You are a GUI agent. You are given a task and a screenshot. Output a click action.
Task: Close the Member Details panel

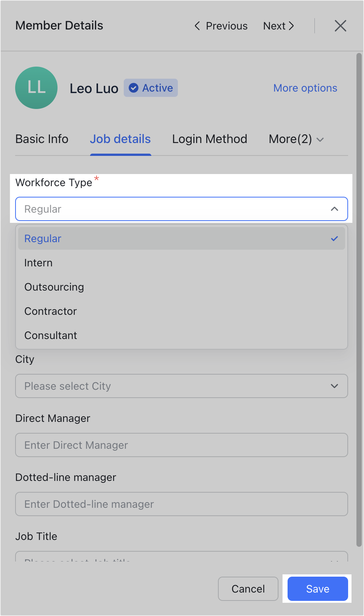pyautogui.click(x=341, y=26)
